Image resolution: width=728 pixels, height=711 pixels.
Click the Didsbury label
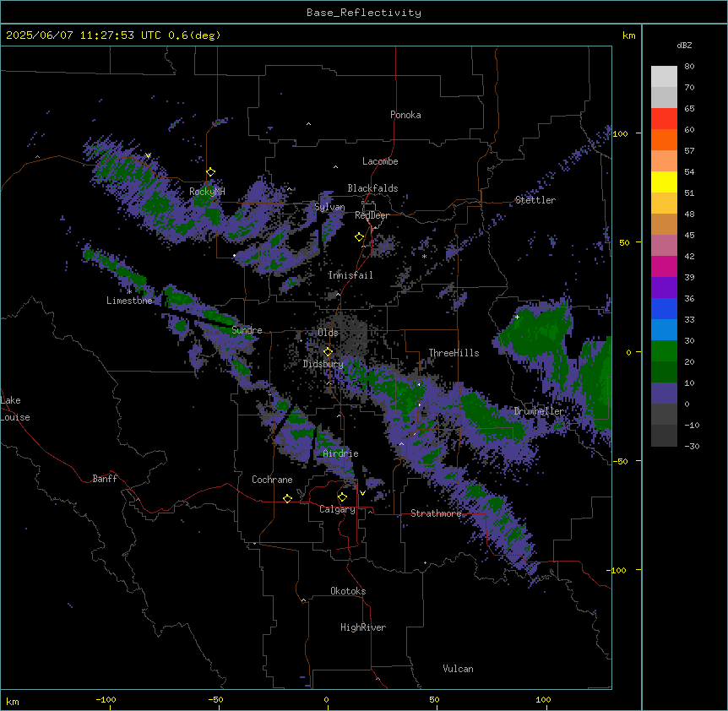[x=323, y=364]
